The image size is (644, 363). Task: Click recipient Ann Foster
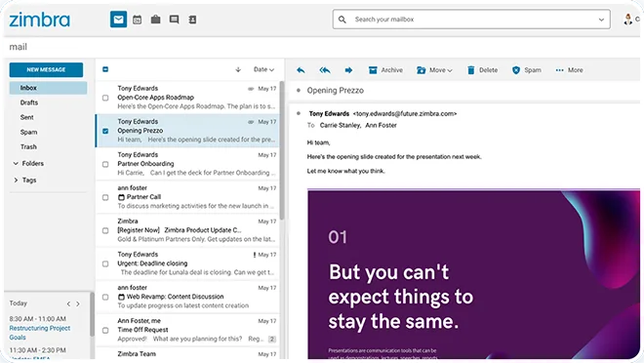pyautogui.click(x=382, y=125)
